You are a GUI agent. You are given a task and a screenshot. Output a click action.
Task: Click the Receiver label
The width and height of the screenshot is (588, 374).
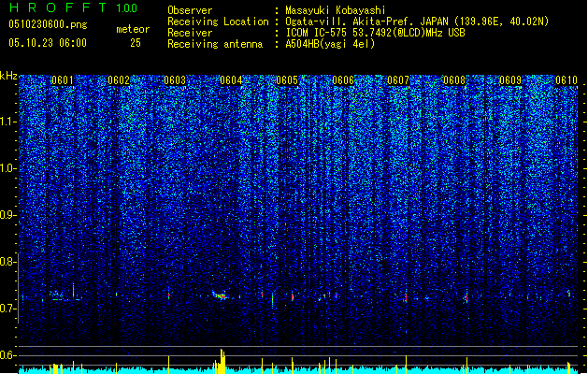190,33
